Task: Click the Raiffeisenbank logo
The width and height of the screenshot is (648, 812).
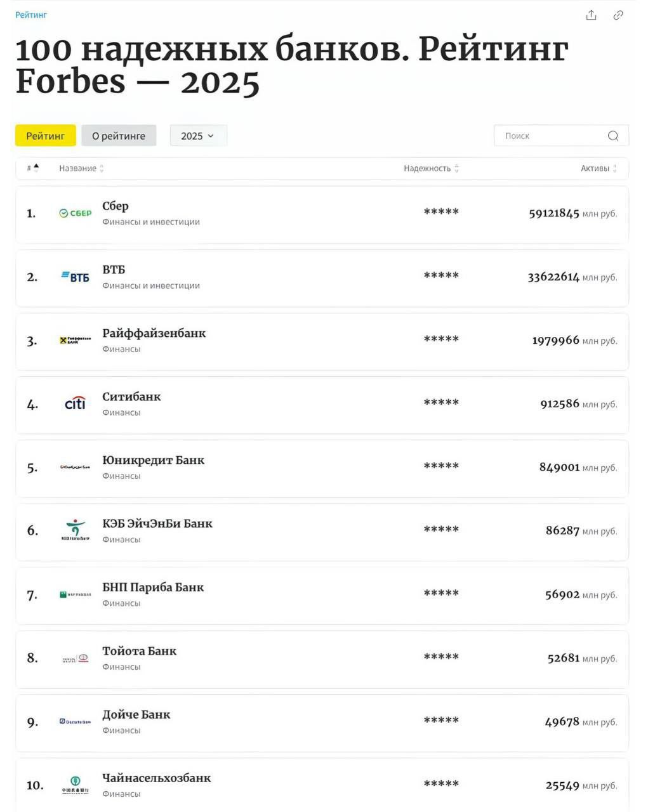Action: tap(76, 341)
